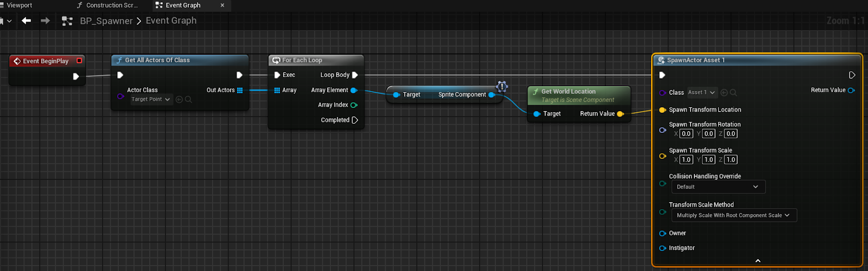The image size is (868, 271).
Task: Click Sprite Component node Target pin
Action: [397, 94]
